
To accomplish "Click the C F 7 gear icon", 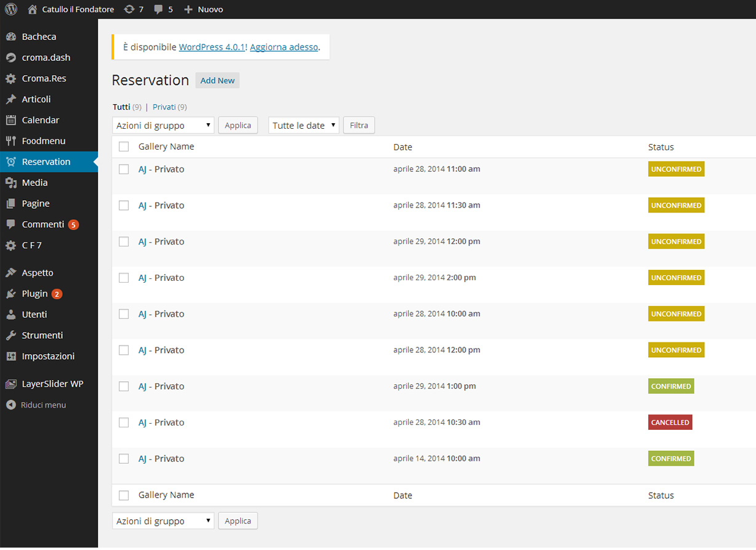I will coord(10,246).
